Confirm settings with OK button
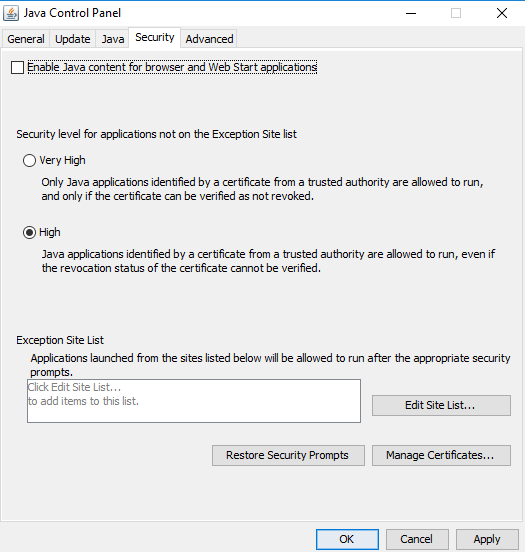 tap(347, 539)
